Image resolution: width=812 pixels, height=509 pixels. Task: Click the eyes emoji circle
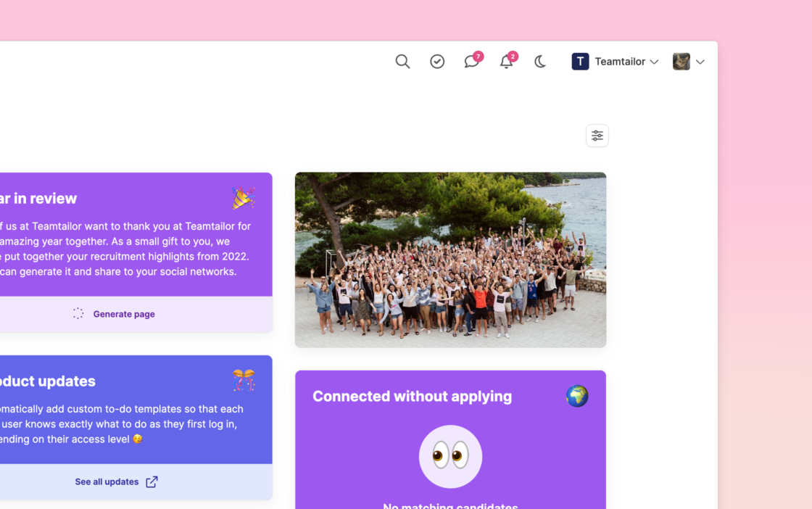(x=450, y=457)
